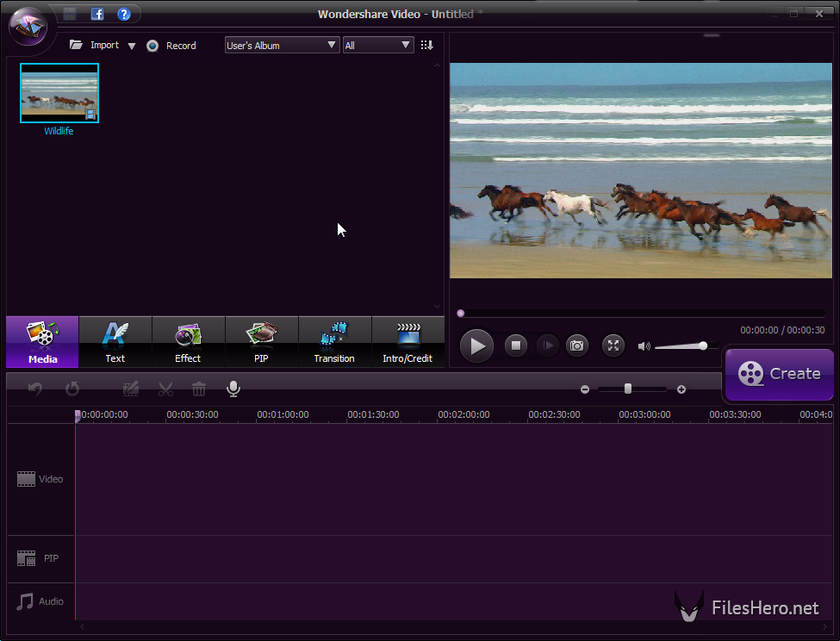840x641 pixels.
Task: Select the Wildlife video thumbnail
Action: click(x=59, y=93)
